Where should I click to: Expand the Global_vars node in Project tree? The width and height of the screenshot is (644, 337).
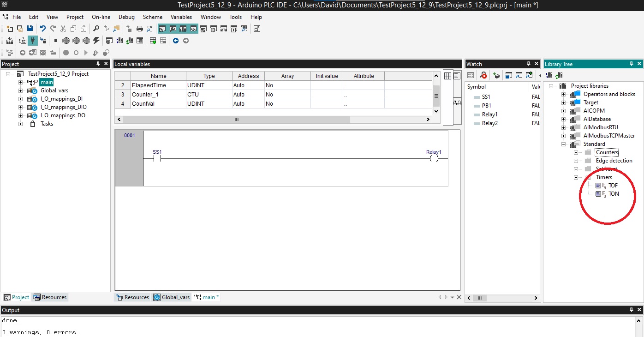(20, 90)
